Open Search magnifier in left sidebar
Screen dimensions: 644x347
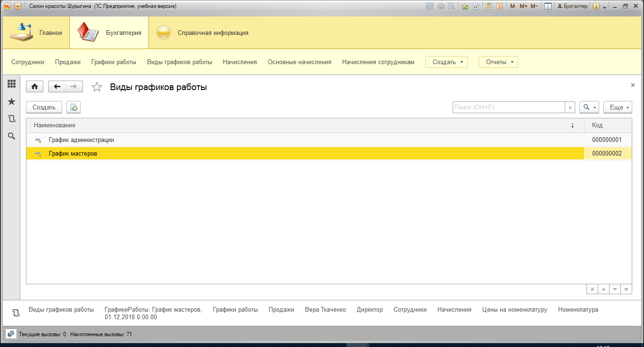tap(12, 136)
